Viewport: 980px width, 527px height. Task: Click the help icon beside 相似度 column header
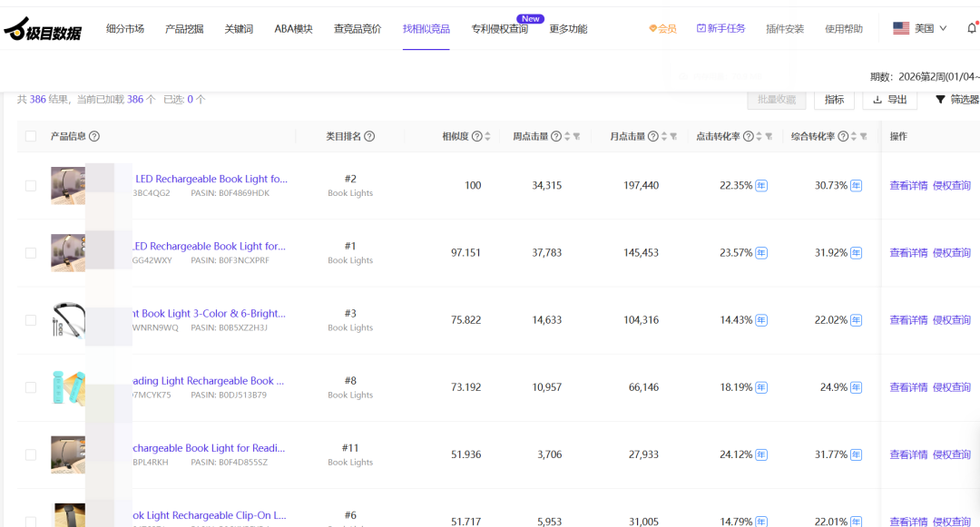478,134
